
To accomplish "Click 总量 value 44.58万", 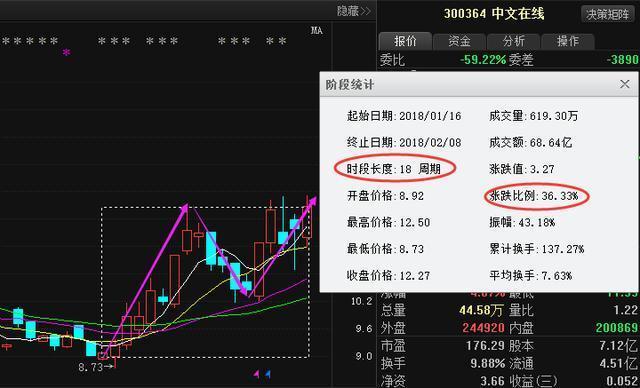I will point(481,310).
